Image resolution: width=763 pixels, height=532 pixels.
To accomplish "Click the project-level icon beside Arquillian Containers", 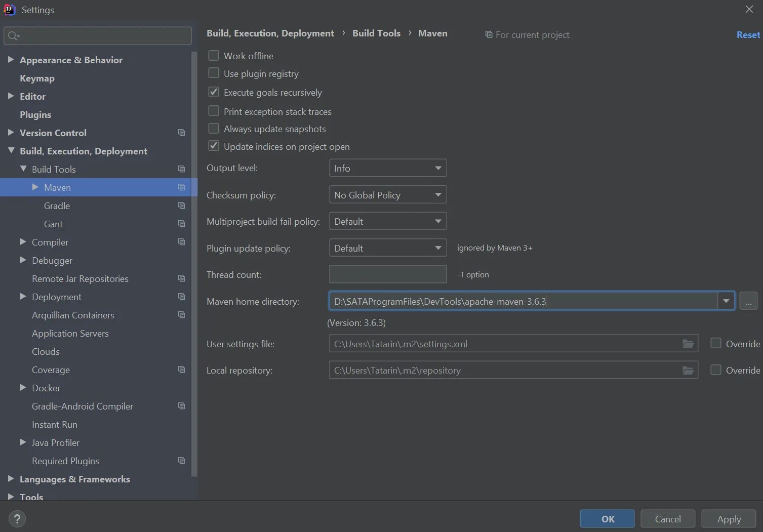I will tap(181, 315).
